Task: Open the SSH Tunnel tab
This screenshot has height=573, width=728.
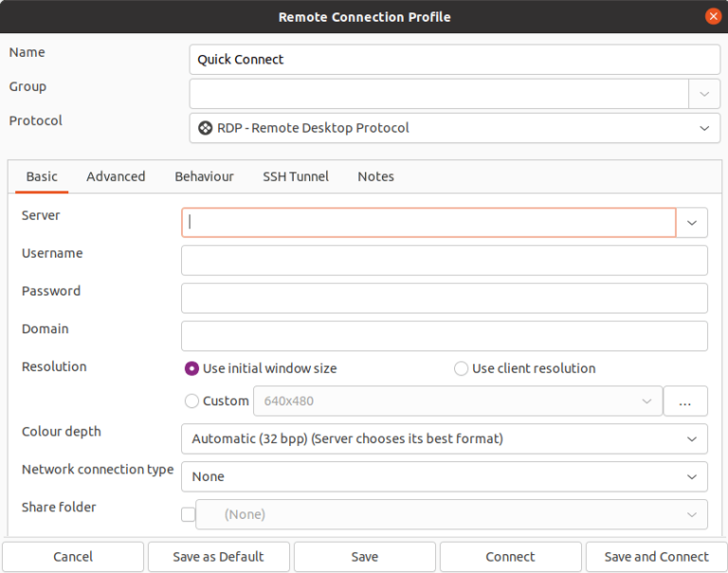Action: click(x=296, y=176)
